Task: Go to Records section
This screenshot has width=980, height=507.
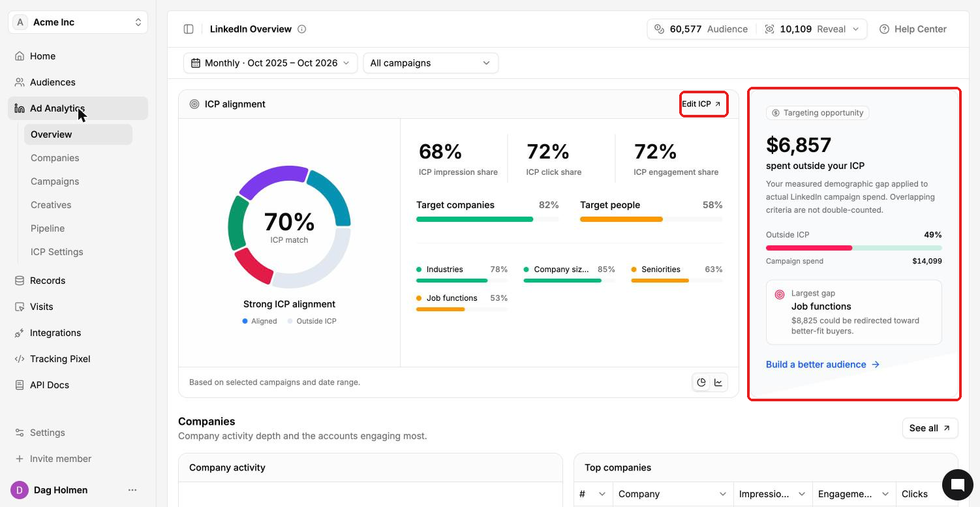Action: pos(78,281)
